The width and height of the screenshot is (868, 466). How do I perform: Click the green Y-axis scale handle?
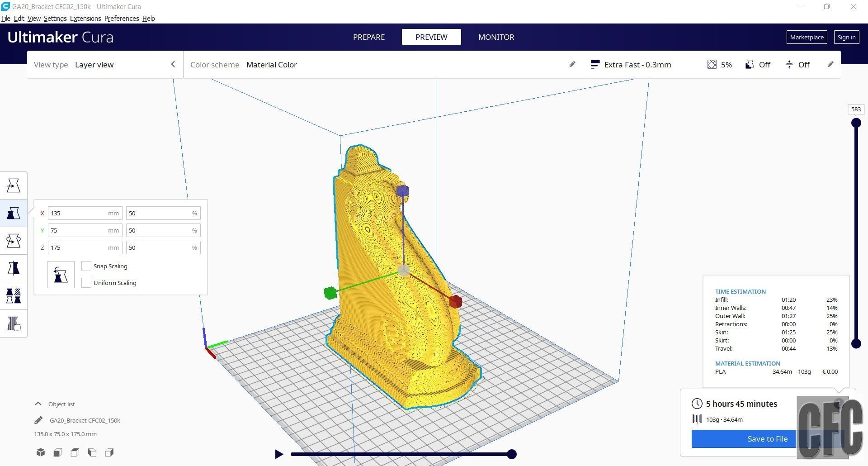[x=330, y=293]
